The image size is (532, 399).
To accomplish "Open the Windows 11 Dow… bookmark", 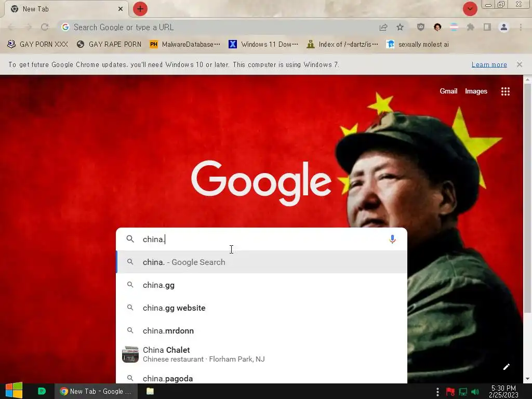I will [x=263, y=45].
